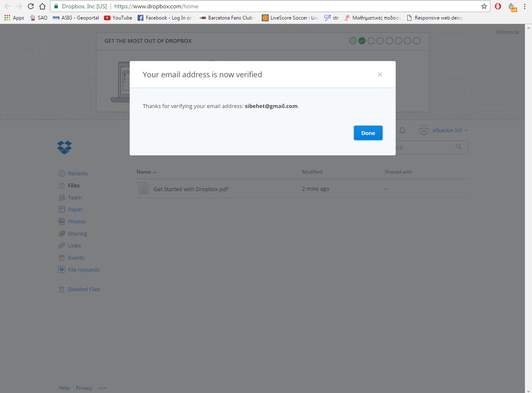This screenshot has height=393, width=532.
Task: Open the str bookmark
Action: 331,18
